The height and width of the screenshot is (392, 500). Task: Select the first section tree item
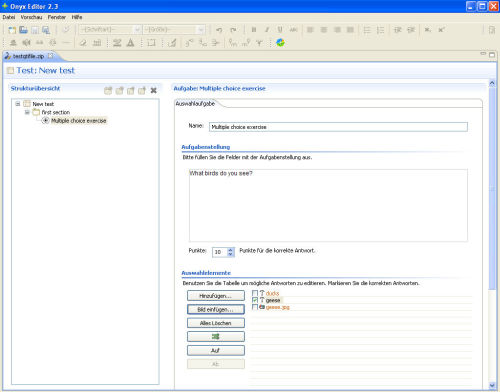click(x=56, y=112)
